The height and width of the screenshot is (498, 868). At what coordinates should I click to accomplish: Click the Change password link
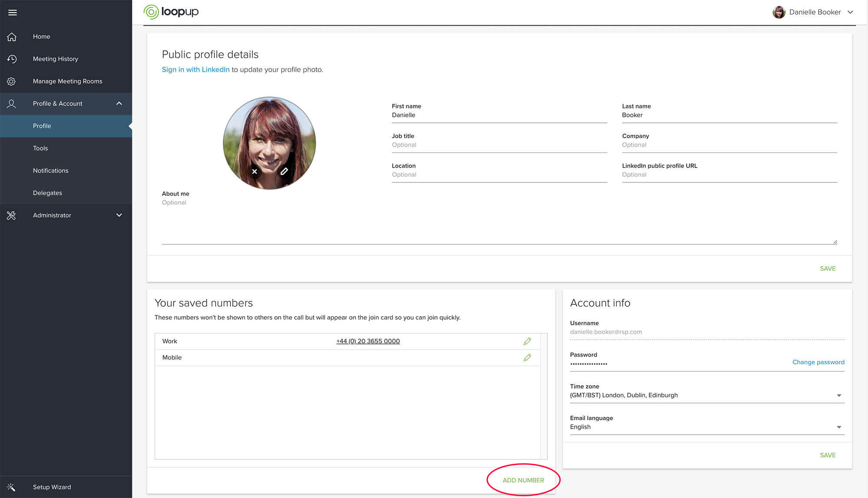click(818, 362)
